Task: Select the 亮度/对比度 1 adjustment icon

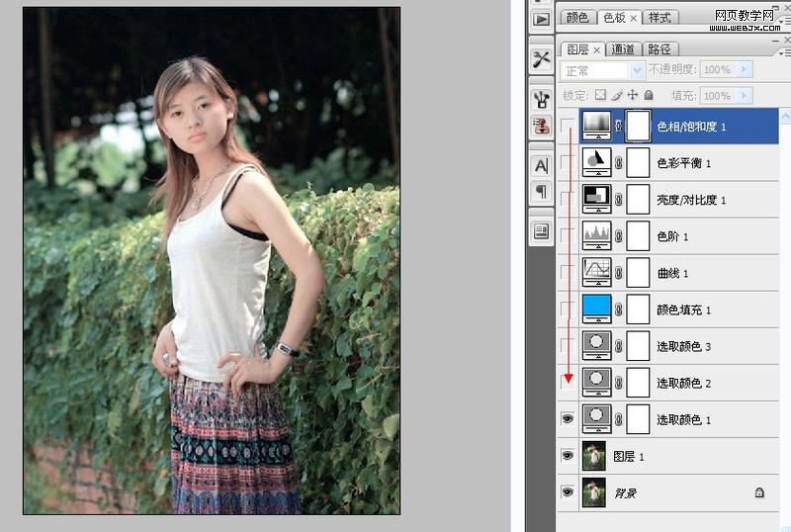Action: tap(597, 200)
